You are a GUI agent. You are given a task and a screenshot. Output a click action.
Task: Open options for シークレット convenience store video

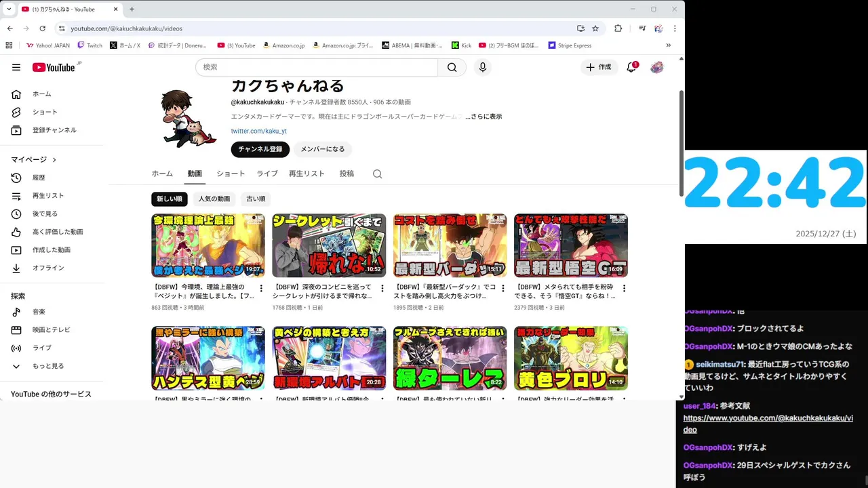point(382,289)
